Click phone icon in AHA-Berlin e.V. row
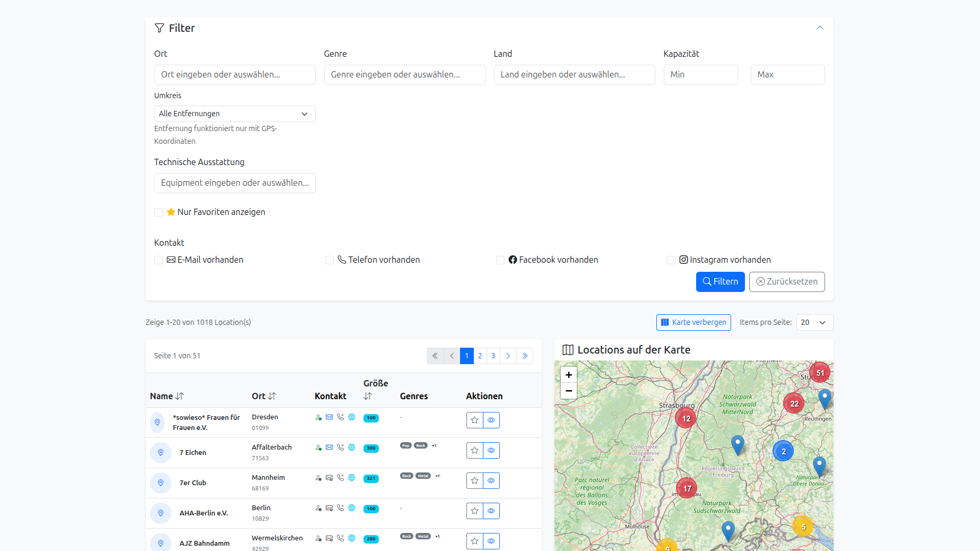The width and height of the screenshot is (980, 551). click(341, 508)
